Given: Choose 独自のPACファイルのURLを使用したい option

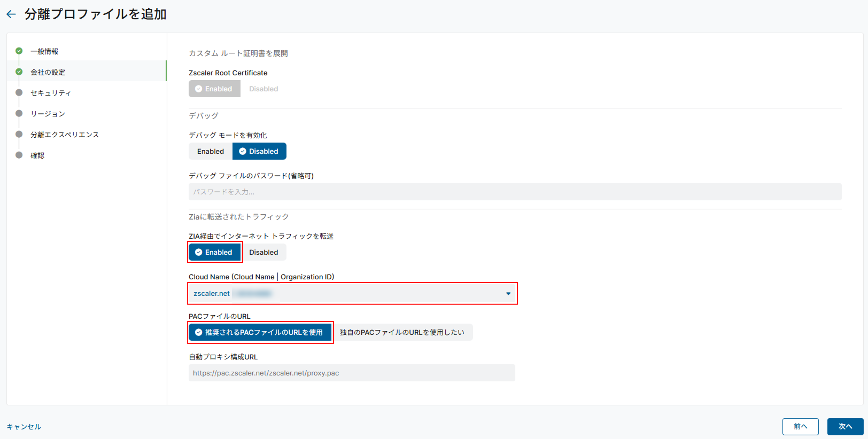Looking at the screenshot, I should click(x=402, y=333).
